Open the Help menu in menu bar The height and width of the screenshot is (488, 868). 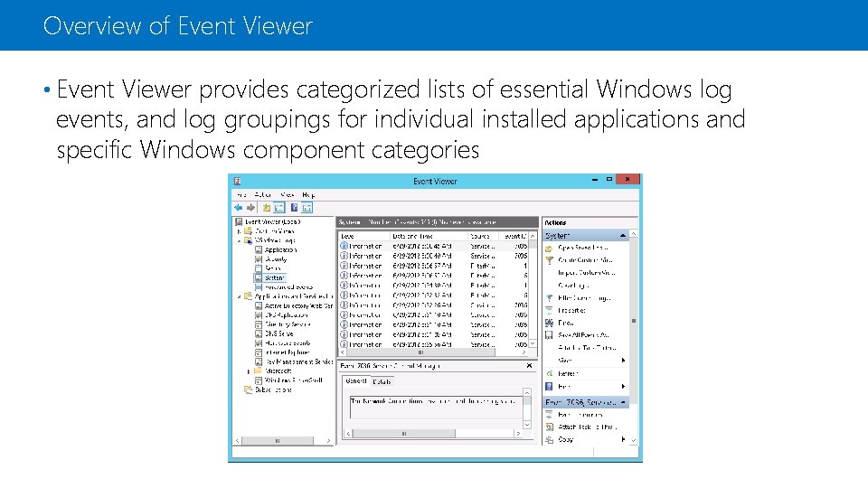(x=308, y=195)
